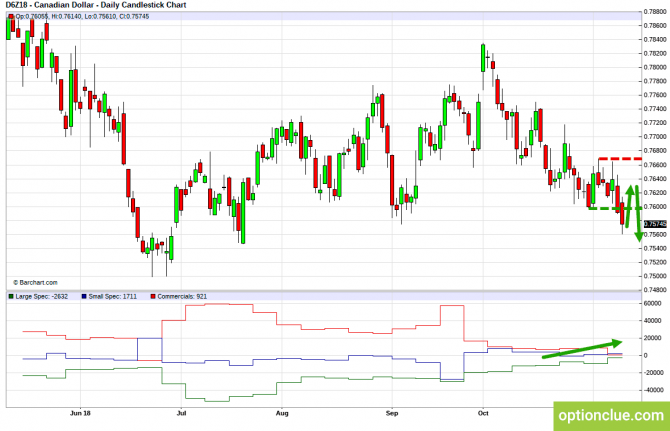
Task: Click the OHLC values readout line
Action: tap(82, 16)
